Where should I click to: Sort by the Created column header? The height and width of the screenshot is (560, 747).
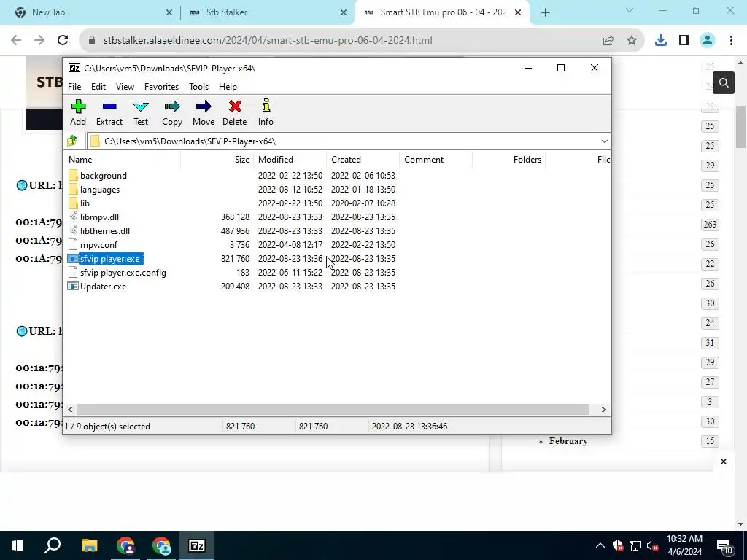click(x=363, y=160)
